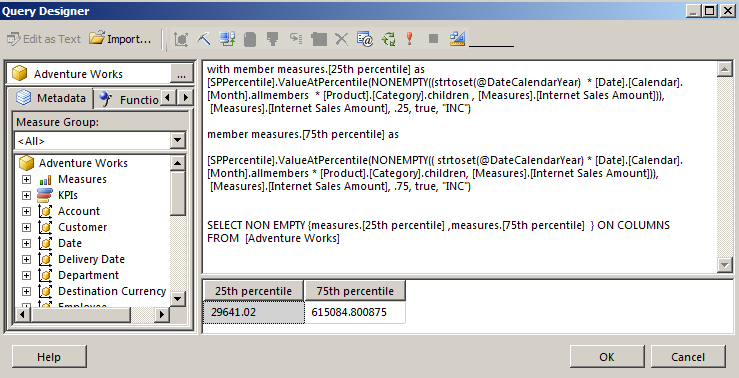Click the tab strip left arrow
This screenshot has height=378, width=739.
168,98
